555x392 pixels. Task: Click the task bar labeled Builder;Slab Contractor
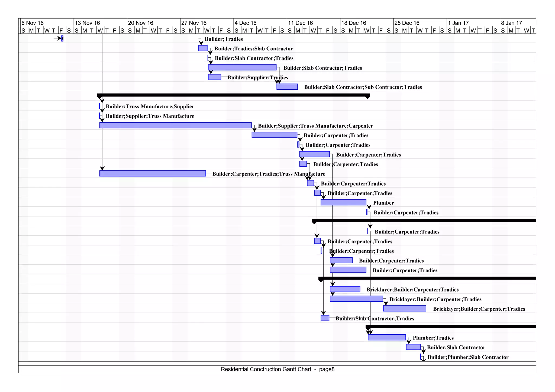pyautogui.click(x=413, y=347)
